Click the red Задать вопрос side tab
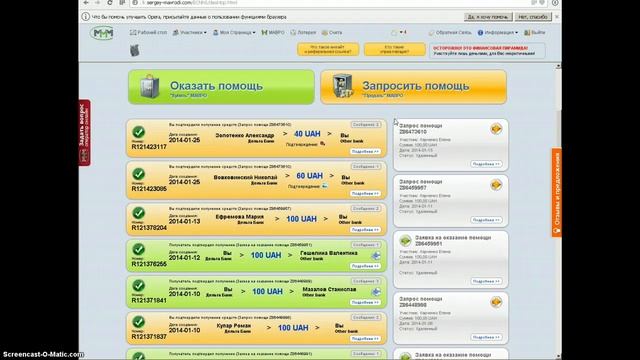640x360 pixels. [84, 133]
